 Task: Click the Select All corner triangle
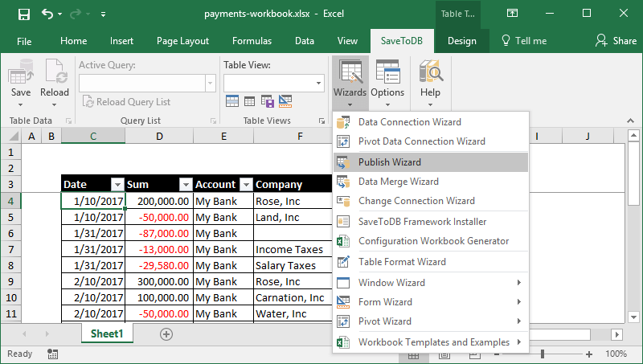coord(13,136)
